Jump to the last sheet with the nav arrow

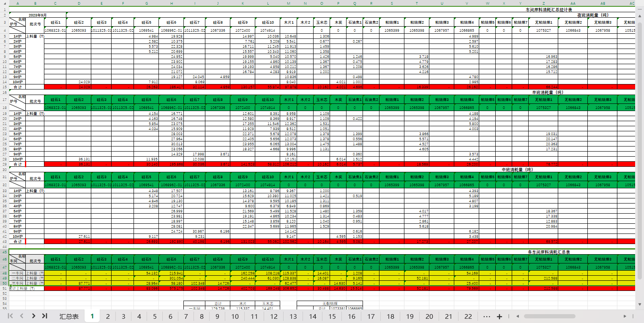click(44, 316)
